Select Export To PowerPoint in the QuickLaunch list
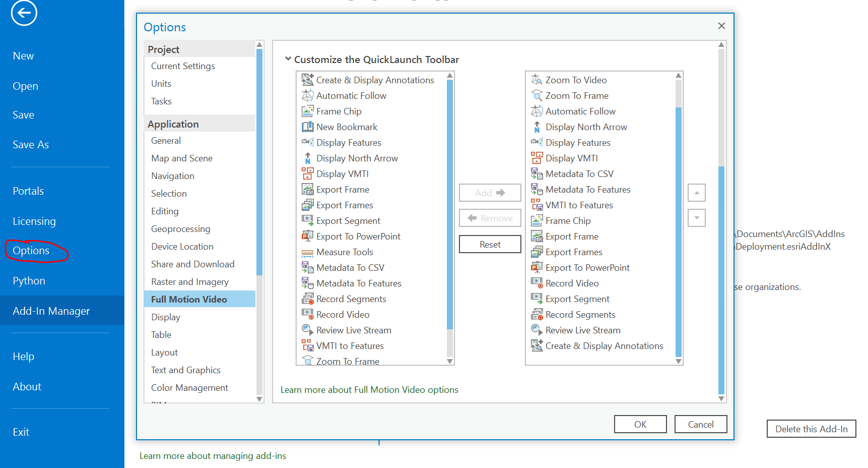This screenshot has width=868, height=468. point(587,267)
